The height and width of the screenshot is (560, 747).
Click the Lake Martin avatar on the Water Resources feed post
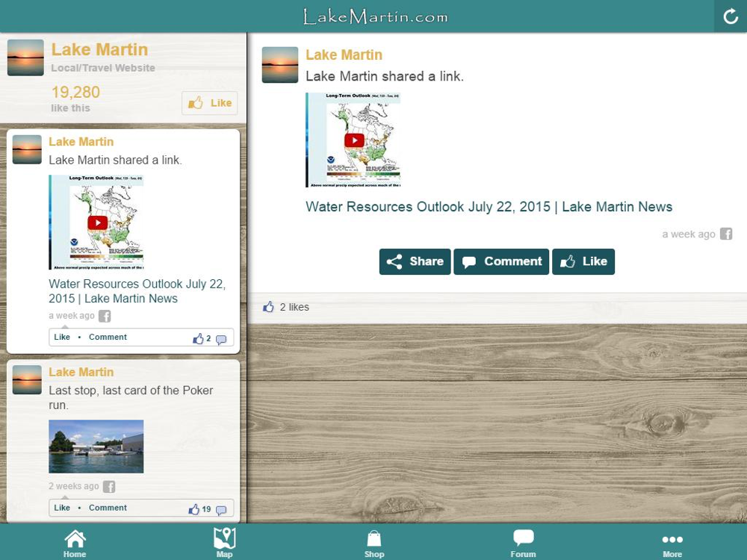tap(27, 149)
